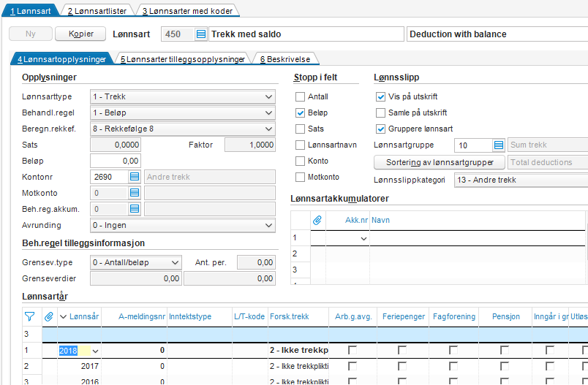Click the Fagforening column header
The image size is (588, 385).
coord(454,317)
